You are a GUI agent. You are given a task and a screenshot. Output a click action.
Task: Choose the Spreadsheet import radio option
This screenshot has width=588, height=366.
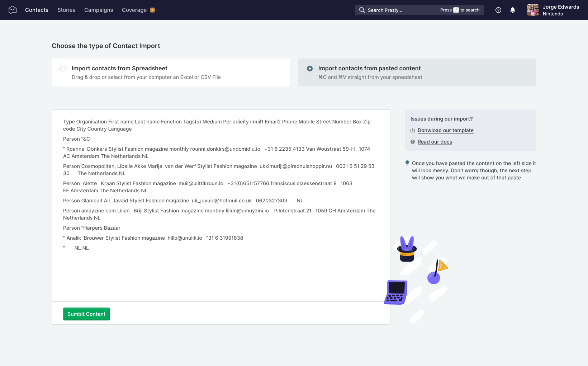(x=63, y=69)
